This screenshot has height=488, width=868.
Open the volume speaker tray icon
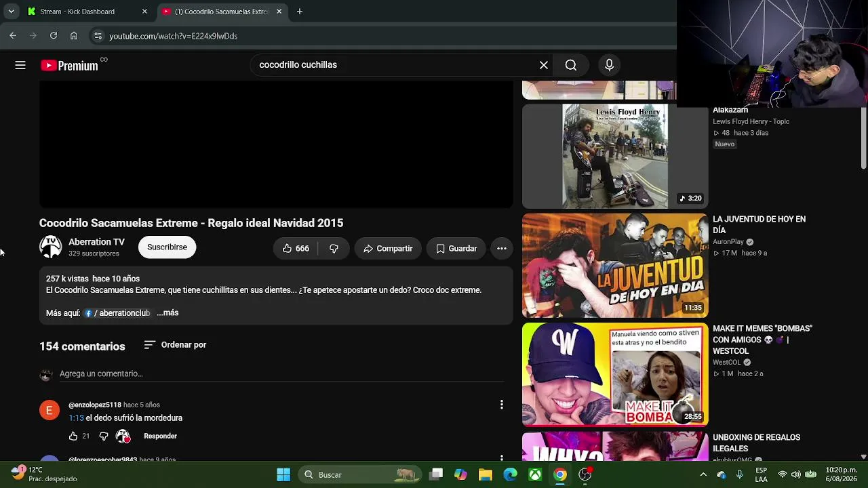(x=795, y=474)
